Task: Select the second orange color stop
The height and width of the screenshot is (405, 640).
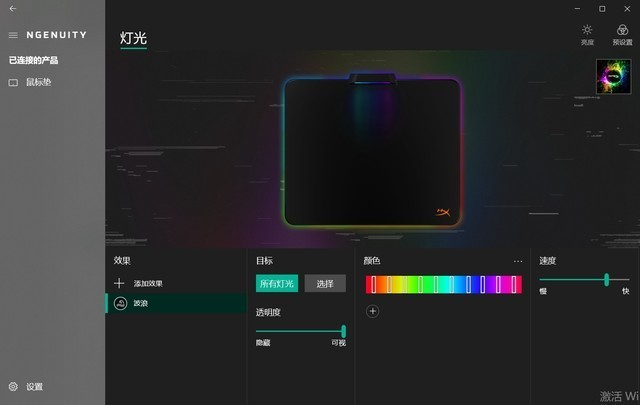Action: point(389,285)
